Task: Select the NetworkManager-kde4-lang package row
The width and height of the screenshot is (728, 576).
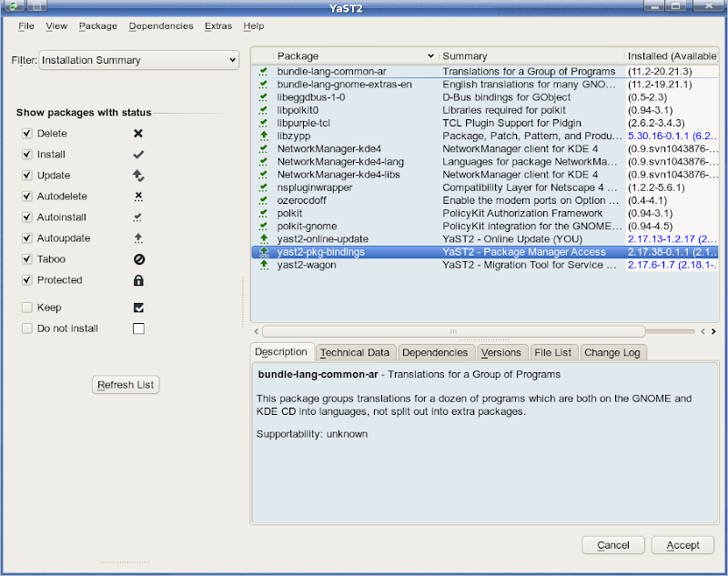Action: point(340,161)
